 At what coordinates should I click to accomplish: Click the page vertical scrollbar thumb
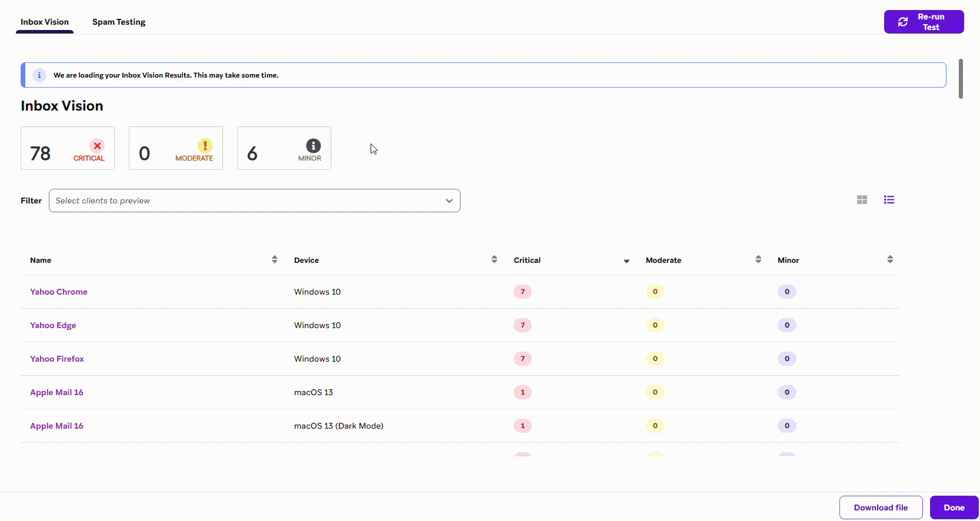point(961,78)
